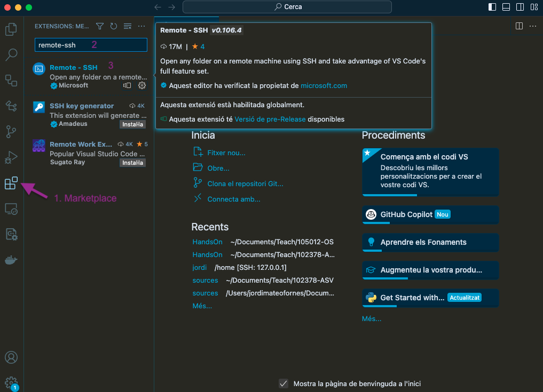This screenshot has width=543, height=392.
Task: Select the Remote Work Ex... extension
Action: (89, 153)
